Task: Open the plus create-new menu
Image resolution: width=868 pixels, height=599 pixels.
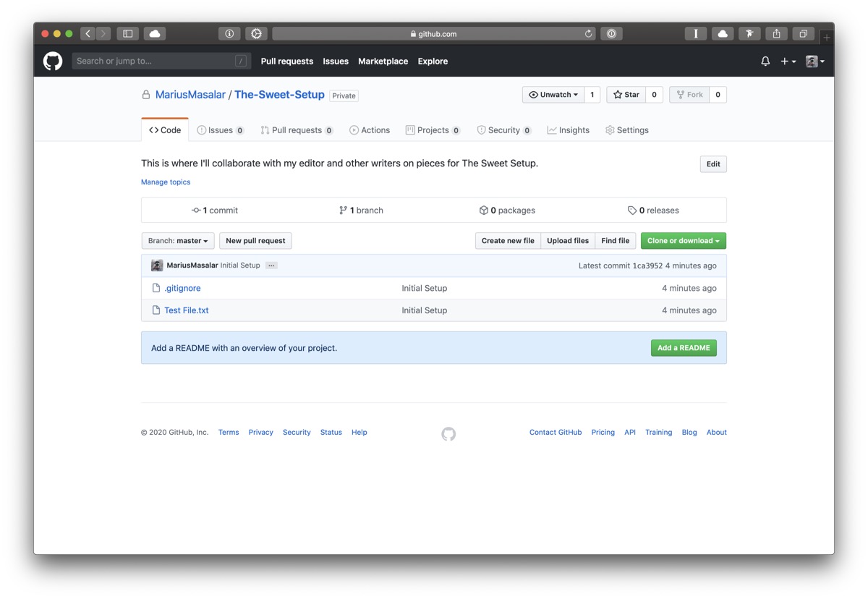Action: pos(788,61)
